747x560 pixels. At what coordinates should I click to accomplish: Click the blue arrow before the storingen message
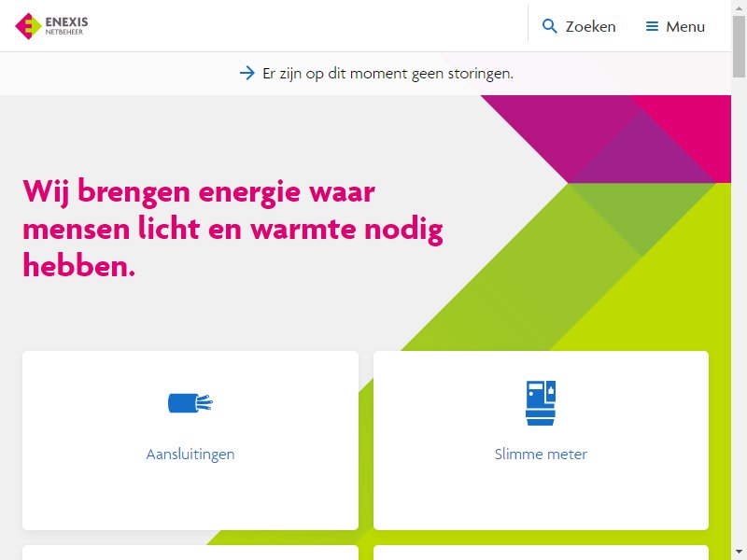247,74
